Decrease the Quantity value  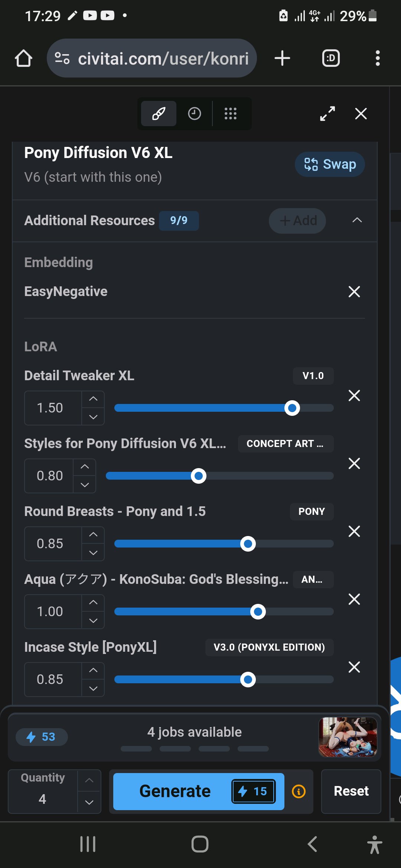89,802
